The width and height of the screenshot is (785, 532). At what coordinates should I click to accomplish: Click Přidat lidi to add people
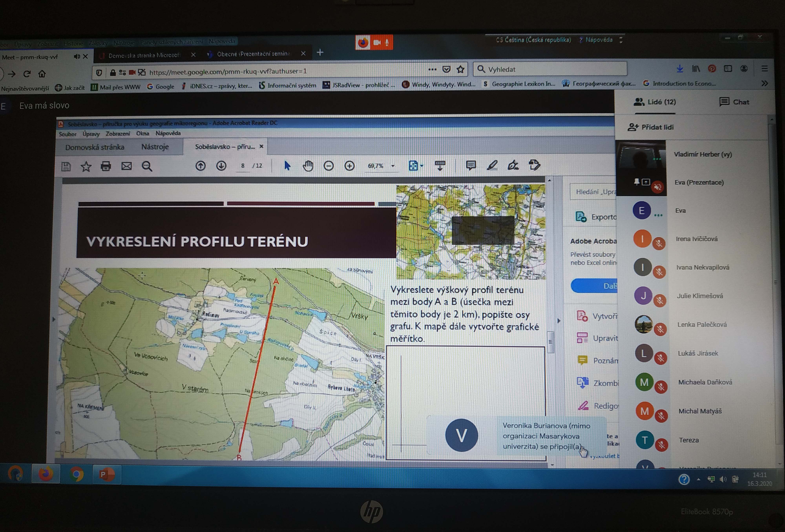tap(650, 127)
